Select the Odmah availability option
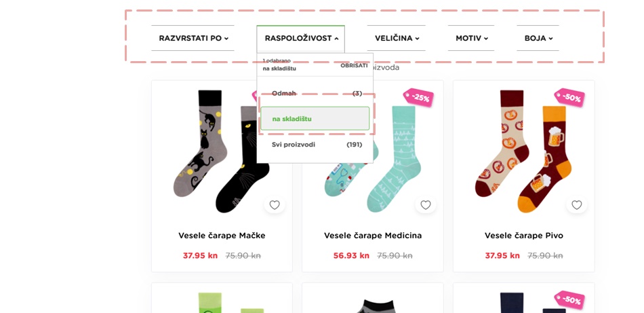 click(x=315, y=94)
